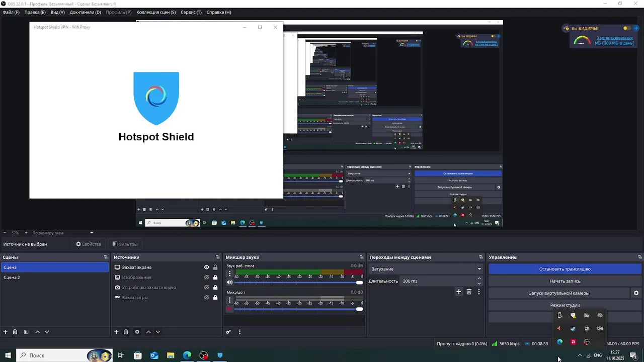Decrease transition duration with down stepper
The image size is (644, 362).
coord(479,284)
